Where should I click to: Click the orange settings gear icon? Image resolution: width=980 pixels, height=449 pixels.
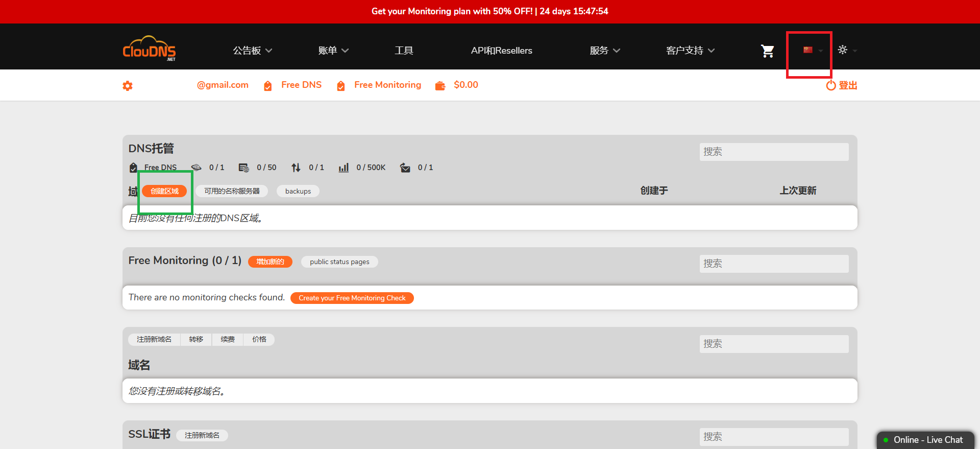[128, 86]
